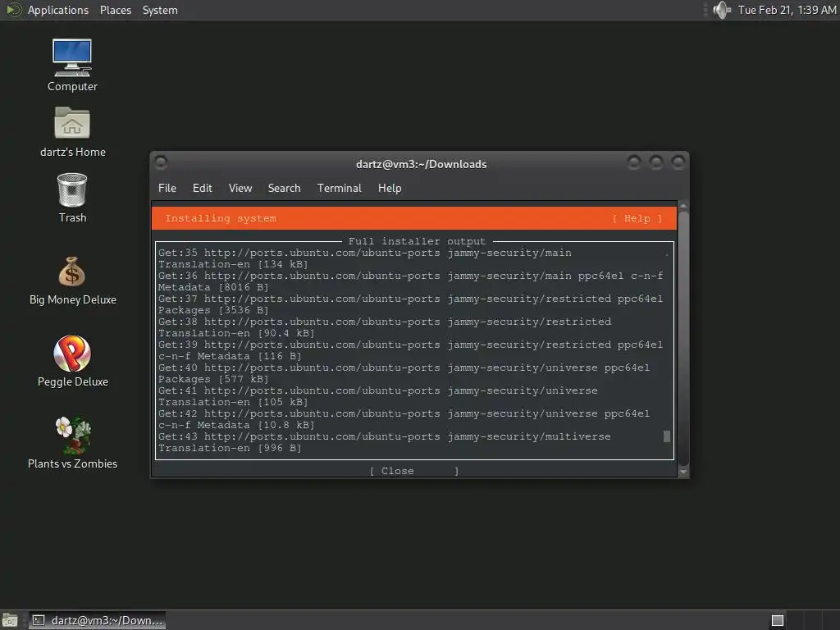Click the Get:36 output line
This screenshot has height=630, width=840.
click(x=410, y=276)
